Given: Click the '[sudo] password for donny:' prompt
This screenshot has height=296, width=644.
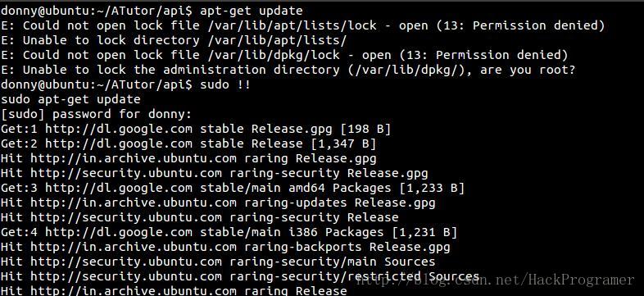Looking at the screenshot, I should coord(97,114).
